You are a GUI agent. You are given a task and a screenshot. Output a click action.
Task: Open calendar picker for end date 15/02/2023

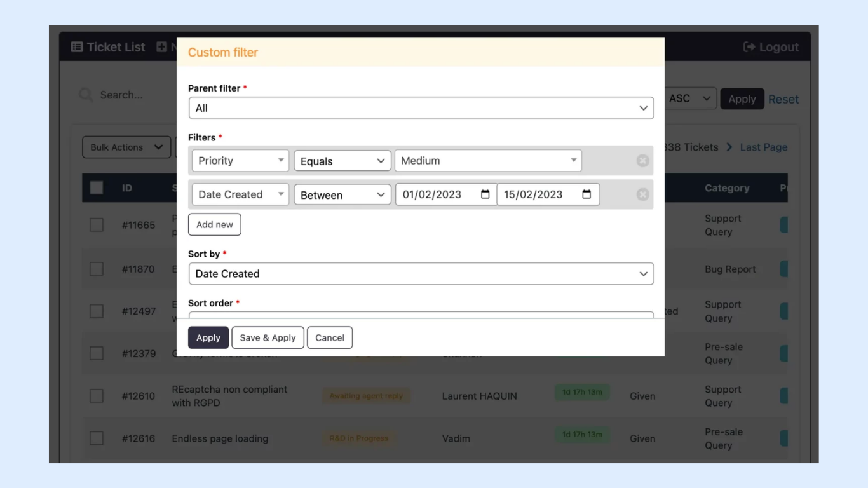(587, 194)
